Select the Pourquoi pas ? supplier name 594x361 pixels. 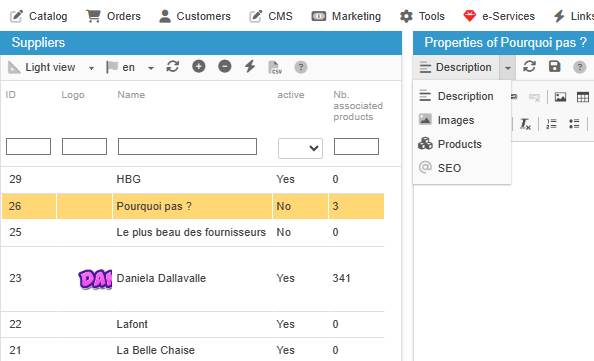pyautogui.click(x=154, y=206)
